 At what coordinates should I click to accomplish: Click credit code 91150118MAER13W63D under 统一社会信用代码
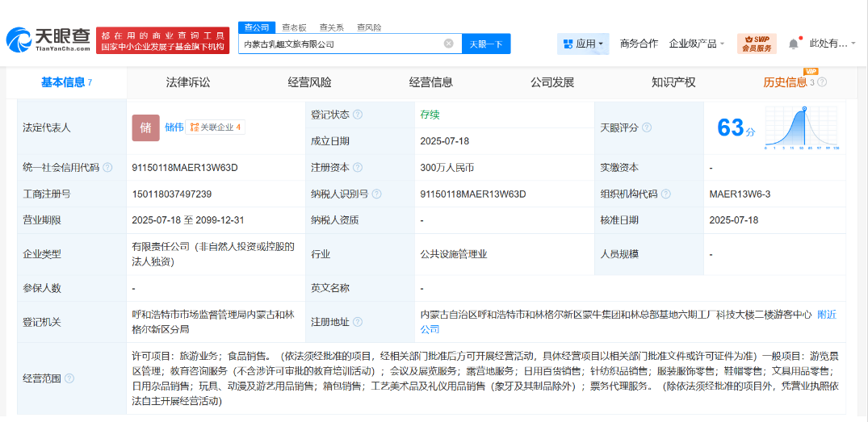click(185, 168)
